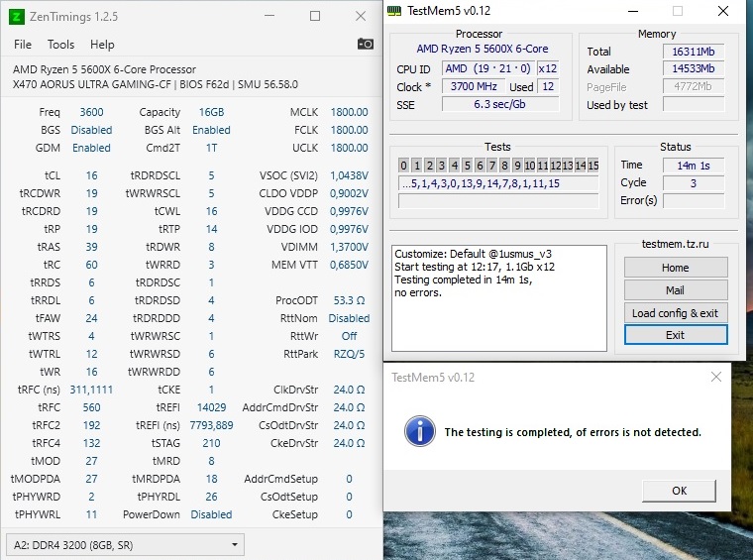Minimize the ZenTimings window
The width and height of the screenshot is (753, 560).
click(269, 16)
